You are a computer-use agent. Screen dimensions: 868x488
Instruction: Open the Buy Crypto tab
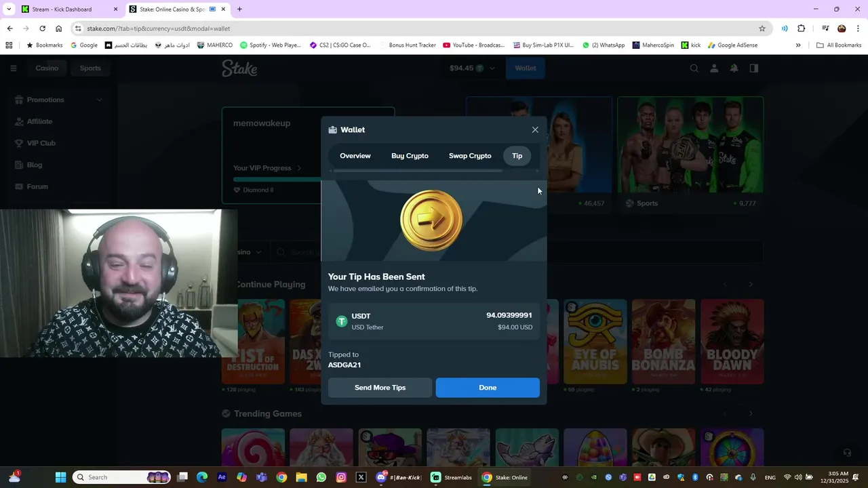[x=410, y=156]
